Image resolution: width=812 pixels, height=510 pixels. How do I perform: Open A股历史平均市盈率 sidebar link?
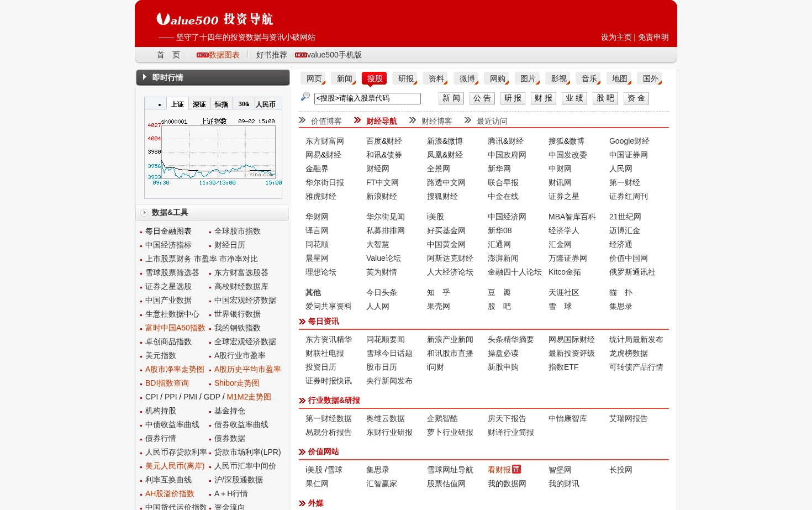click(247, 369)
